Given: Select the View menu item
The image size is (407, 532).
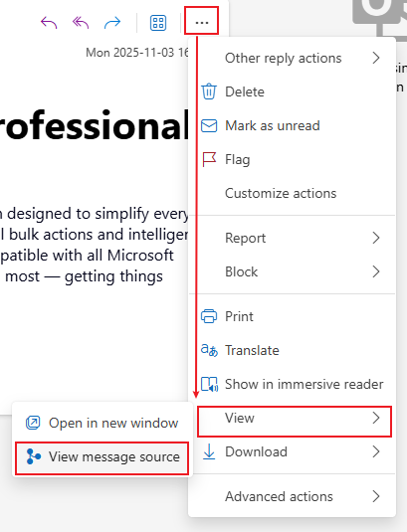Looking at the screenshot, I should (295, 421).
